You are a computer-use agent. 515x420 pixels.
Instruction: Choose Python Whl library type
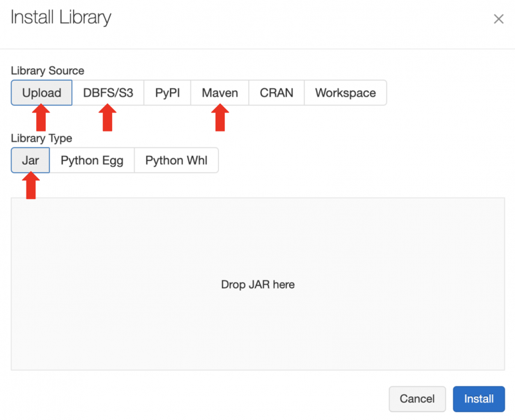176,160
